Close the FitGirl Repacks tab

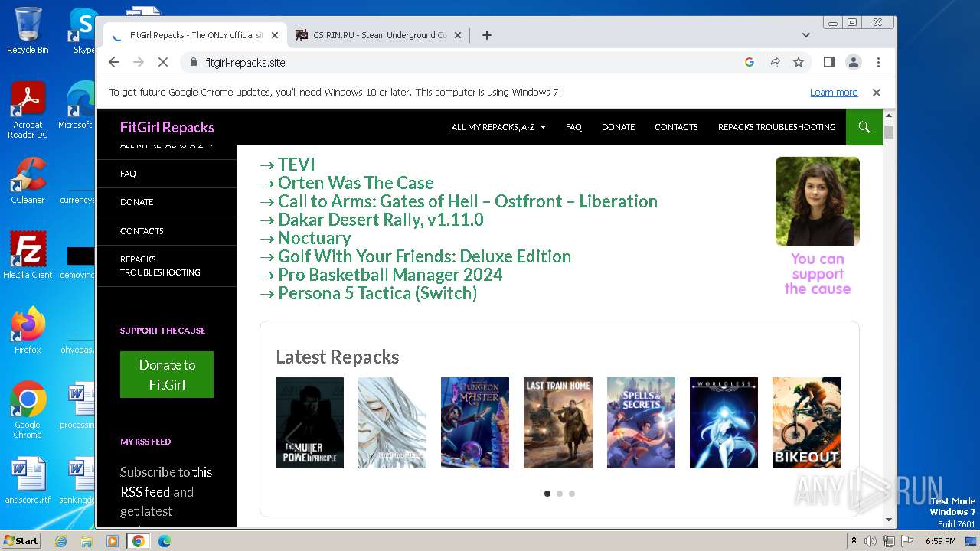pos(275,35)
